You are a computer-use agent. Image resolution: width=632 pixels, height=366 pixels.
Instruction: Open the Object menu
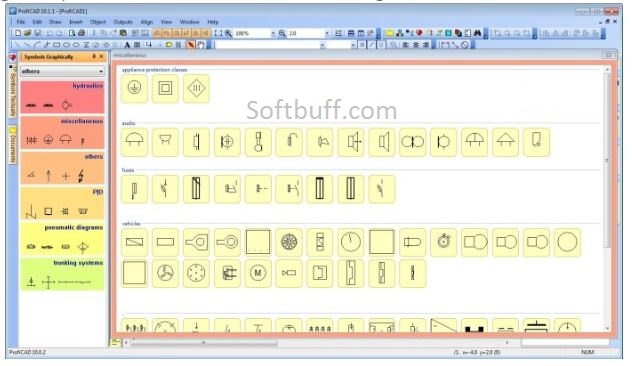(x=98, y=22)
